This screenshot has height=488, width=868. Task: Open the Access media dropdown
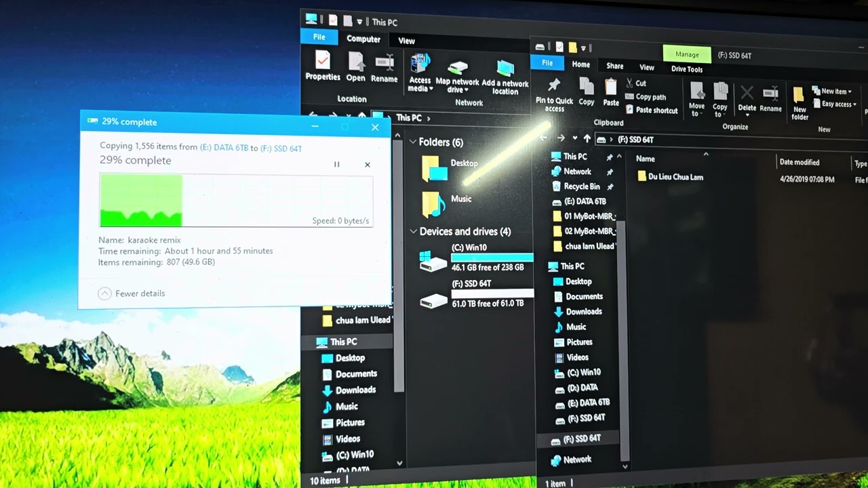420,73
